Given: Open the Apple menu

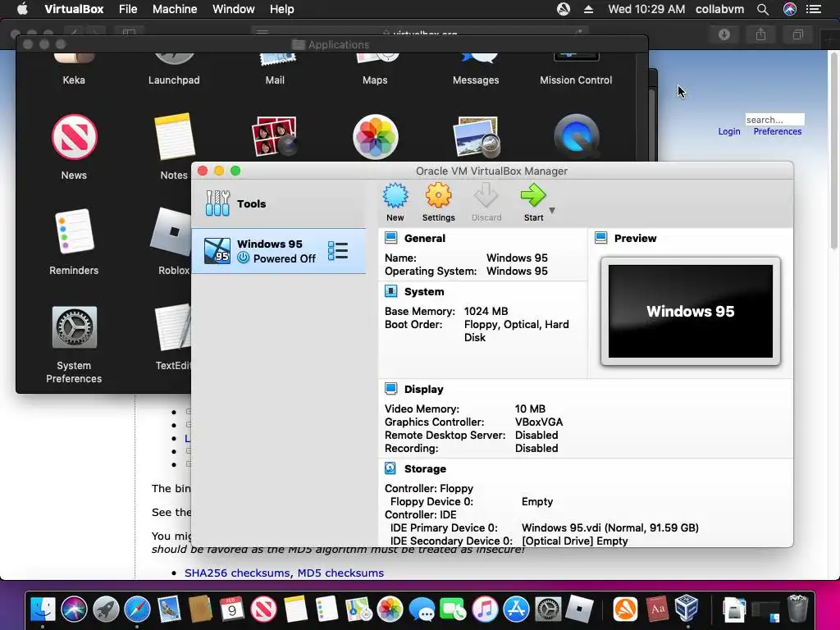Looking at the screenshot, I should tap(22, 9).
